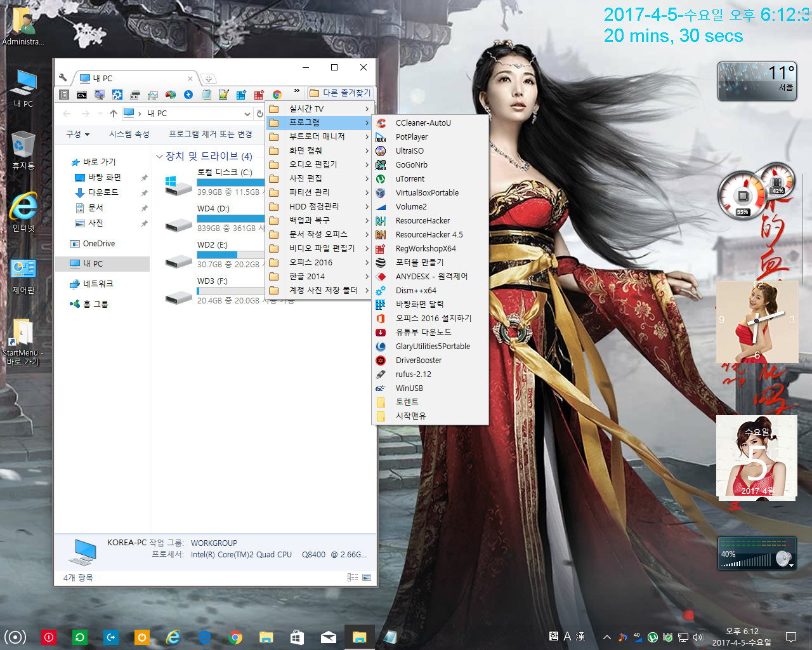Open the Windows Store taskbar icon

pyautogui.click(x=297, y=637)
